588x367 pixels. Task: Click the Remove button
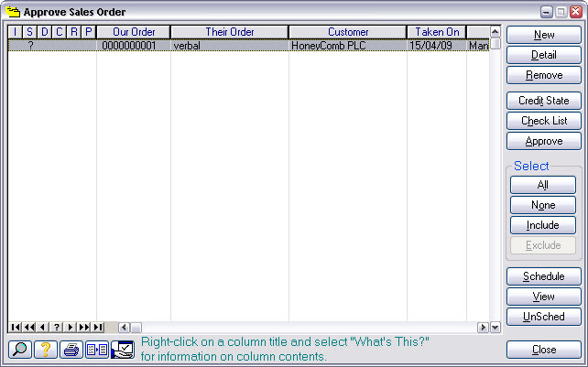(544, 75)
